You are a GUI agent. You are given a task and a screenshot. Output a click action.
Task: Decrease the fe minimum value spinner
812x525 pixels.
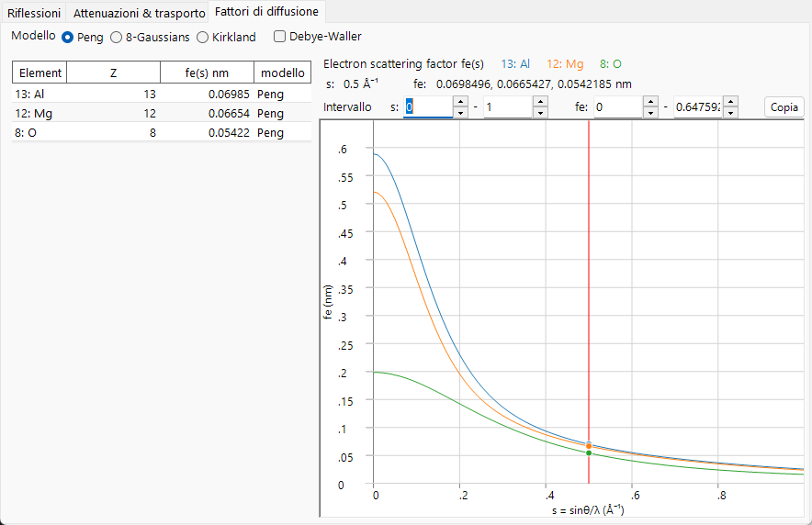(x=650, y=112)
